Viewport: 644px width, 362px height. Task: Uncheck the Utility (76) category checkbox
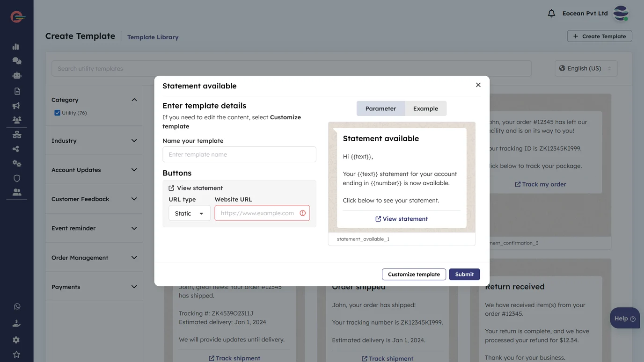tap(57, 113)
